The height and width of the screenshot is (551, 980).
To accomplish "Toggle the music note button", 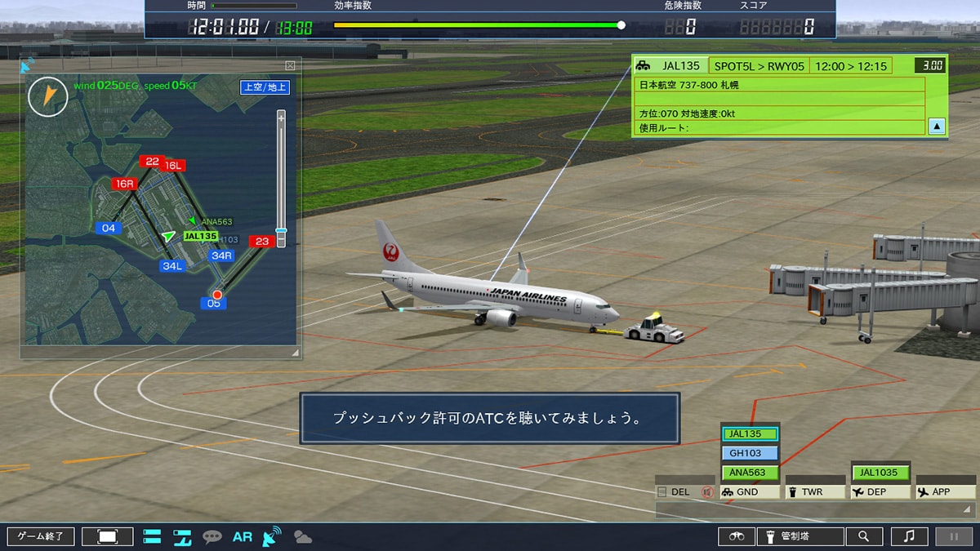I will coord(909,536).
